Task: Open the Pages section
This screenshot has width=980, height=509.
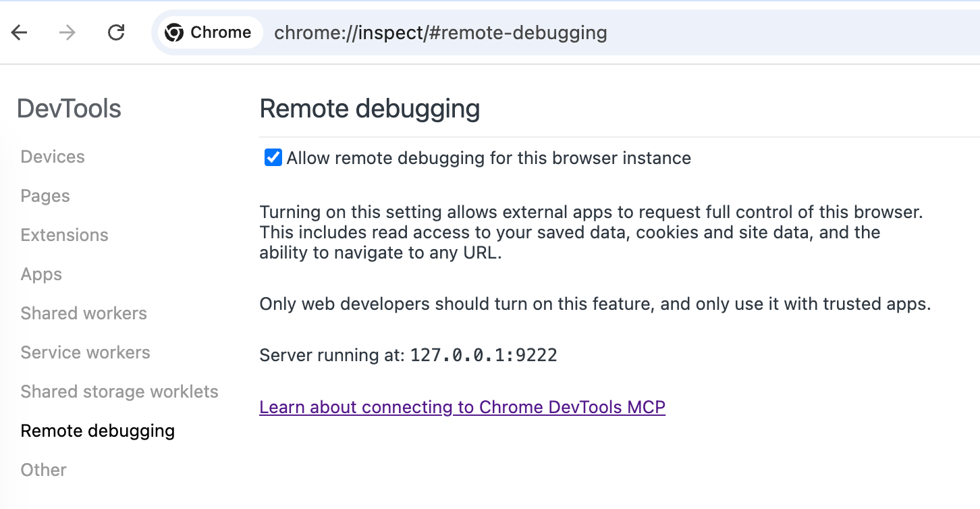Action: point(45,196)
